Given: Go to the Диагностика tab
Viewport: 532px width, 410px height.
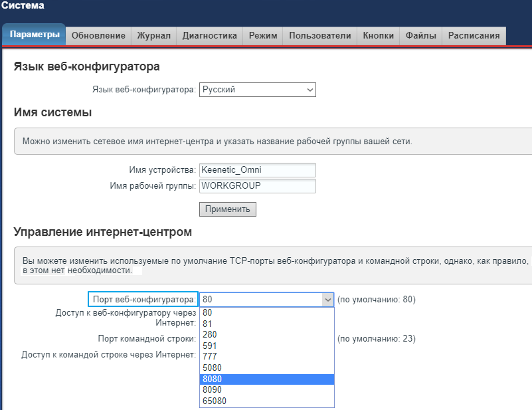Looking at the screenshot, I should pyautogui.click(x=209, y=36).
